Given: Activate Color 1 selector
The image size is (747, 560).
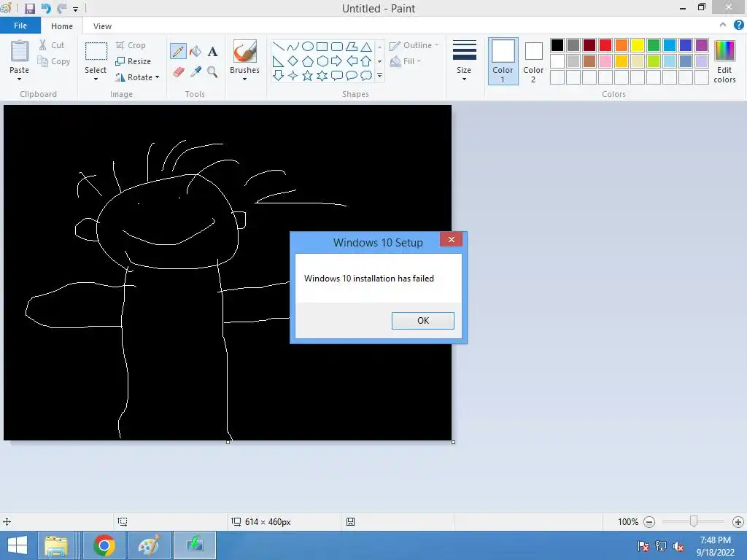Looking at the screenshot, I should (503, 61).
